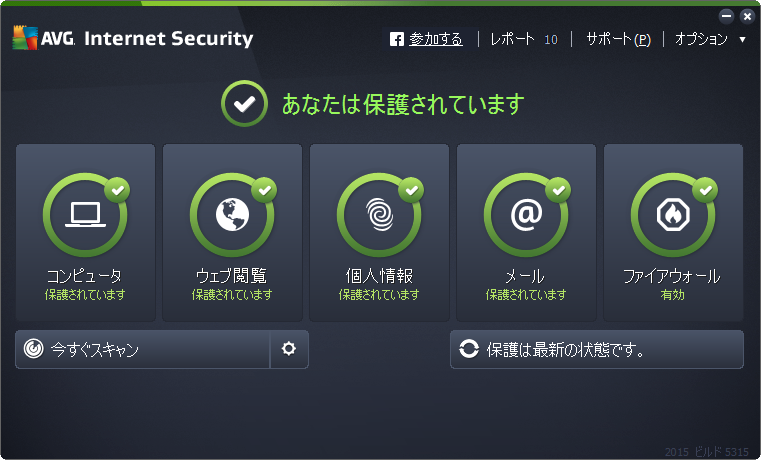Viewport: 761px width, 460px height.
Task: Click the large green protected checkmark circle
Action: (x=244, y=103)
